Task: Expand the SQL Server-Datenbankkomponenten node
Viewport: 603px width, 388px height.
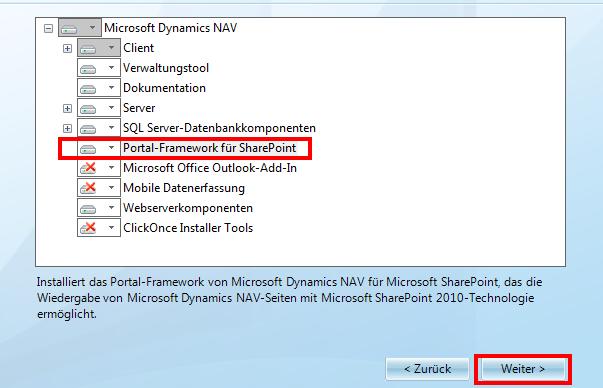Action: (x=67, y=128)
